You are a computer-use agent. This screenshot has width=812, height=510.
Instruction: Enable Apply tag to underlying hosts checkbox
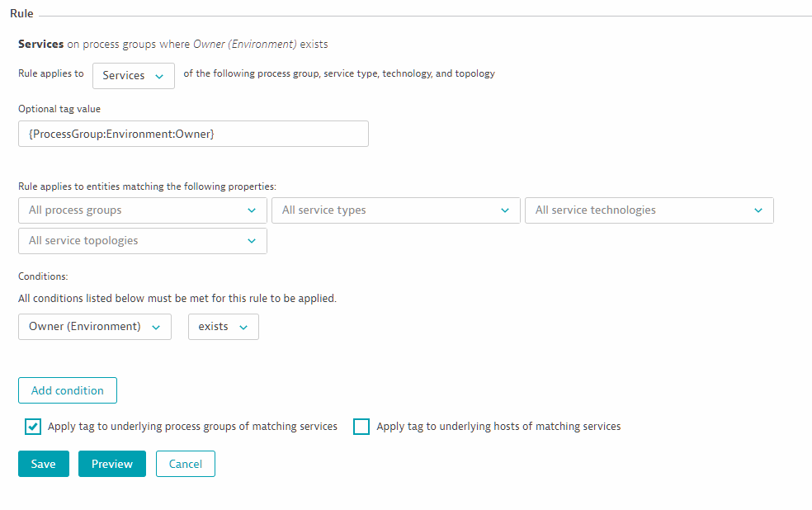tap(361, 427)
